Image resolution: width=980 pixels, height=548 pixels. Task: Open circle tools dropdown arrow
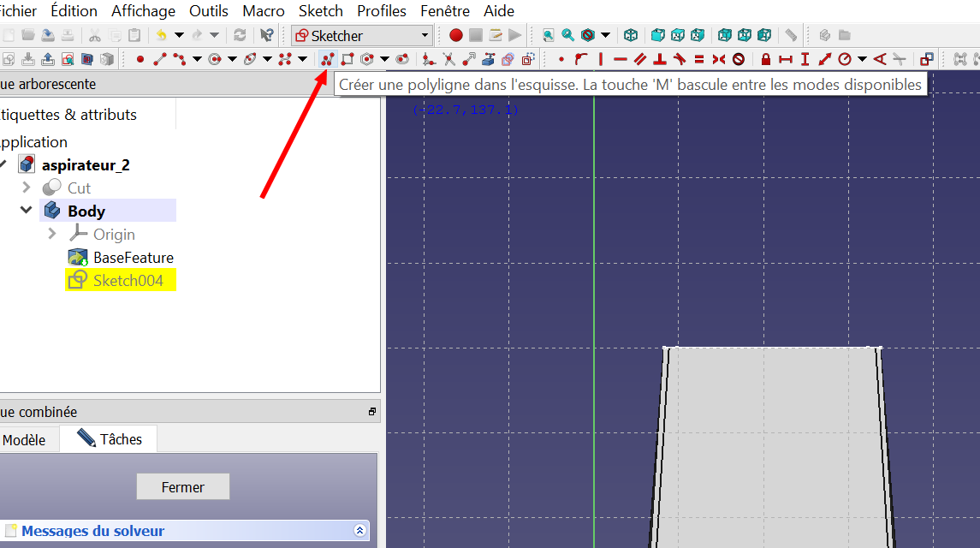(x=233, y=59)
